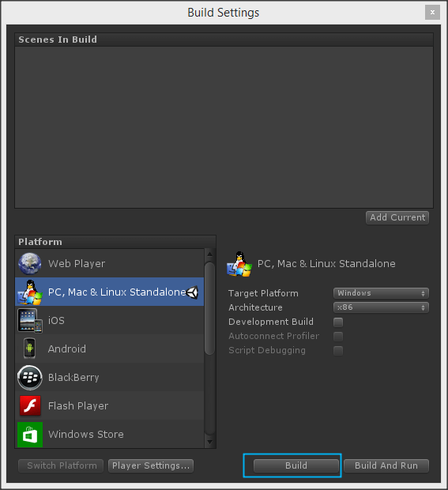Image resolution: width=448 pixels, height=490 pixels.
Task: Click the Architecture label
Action: point(255,307)
